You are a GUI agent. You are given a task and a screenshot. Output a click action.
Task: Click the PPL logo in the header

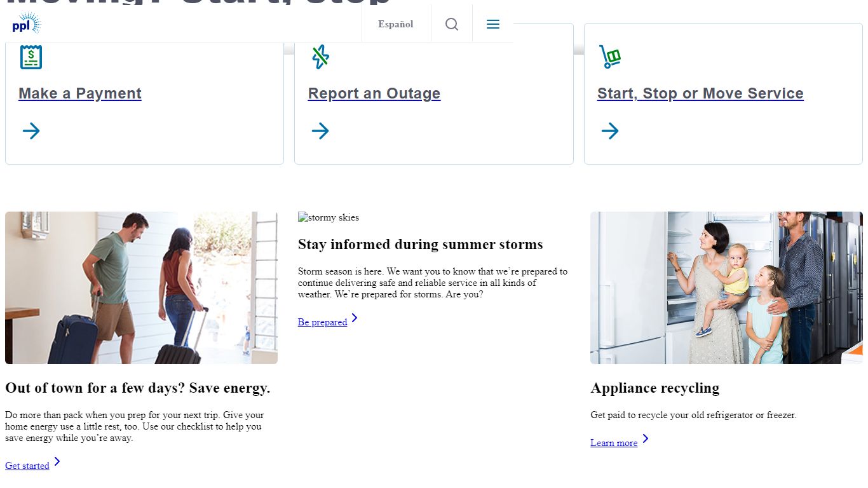[x=26, y=24]
